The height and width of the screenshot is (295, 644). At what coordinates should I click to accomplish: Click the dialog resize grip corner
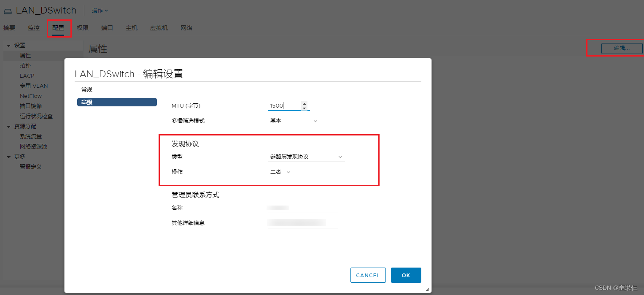(x=428, y=289)
